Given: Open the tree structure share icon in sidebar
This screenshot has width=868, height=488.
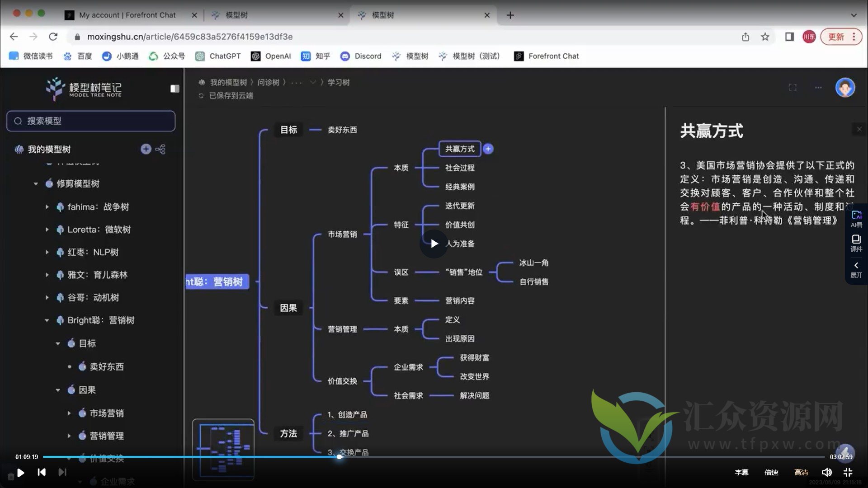Looking at the screenshot, I should [160, 149].
